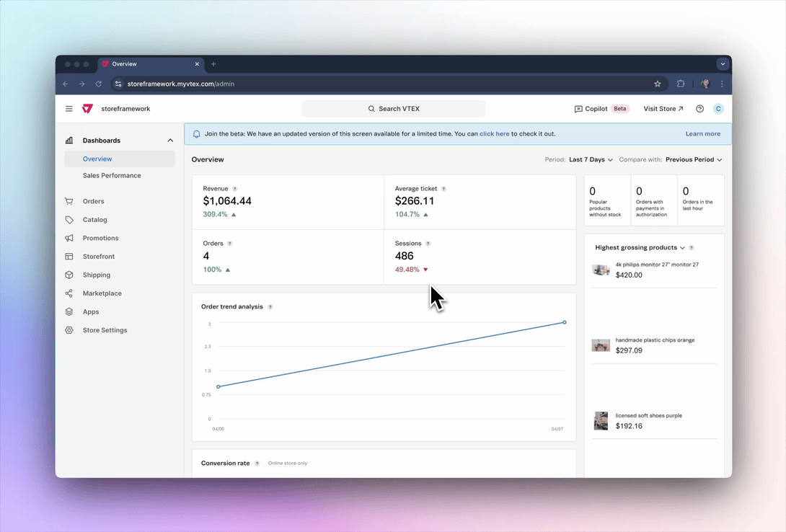The image size is (786, 532).
Task: Click the Sessions info tooltip icon
Action: pyautogui.click(x=428, y=244)
